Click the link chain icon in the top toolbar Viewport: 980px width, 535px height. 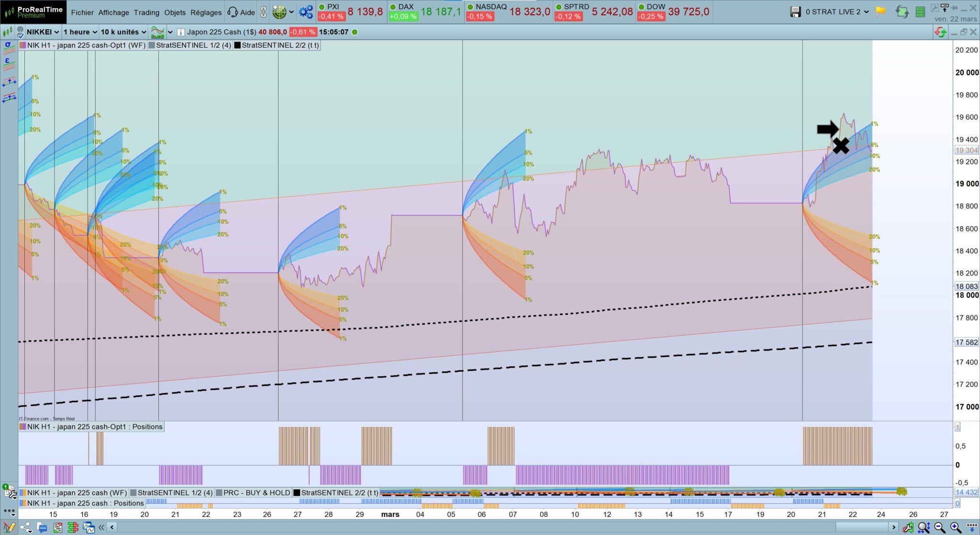pos(263,12)
